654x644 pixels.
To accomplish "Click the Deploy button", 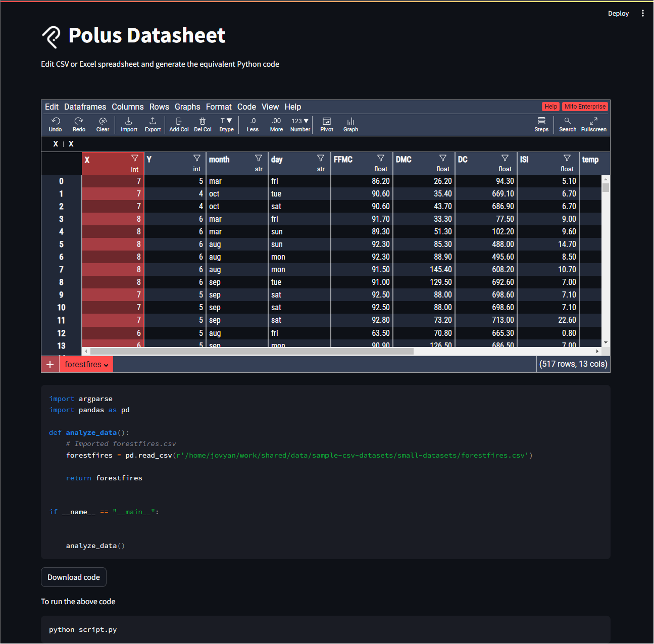I will (x=618, y=14).
